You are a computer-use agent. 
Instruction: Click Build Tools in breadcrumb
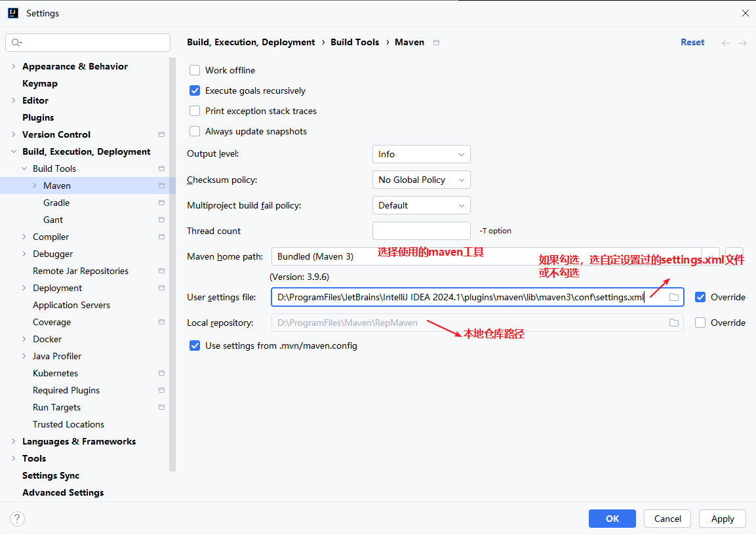click(355, 43)
